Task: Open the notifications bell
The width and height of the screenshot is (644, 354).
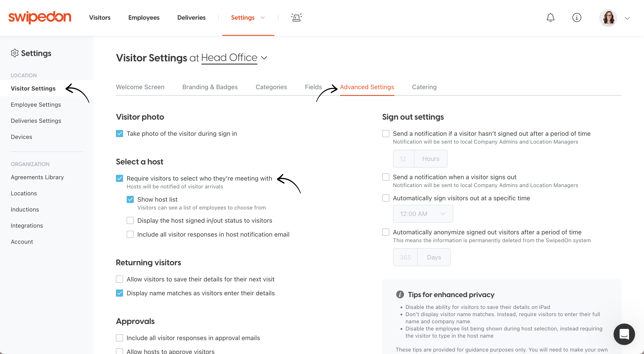Action: (550, 17)
